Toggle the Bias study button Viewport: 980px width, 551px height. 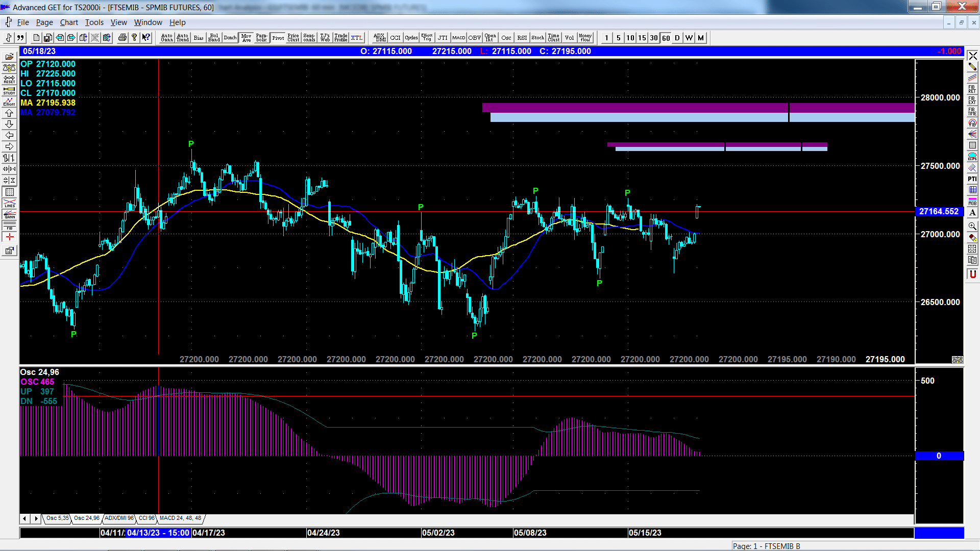(199, 38)
